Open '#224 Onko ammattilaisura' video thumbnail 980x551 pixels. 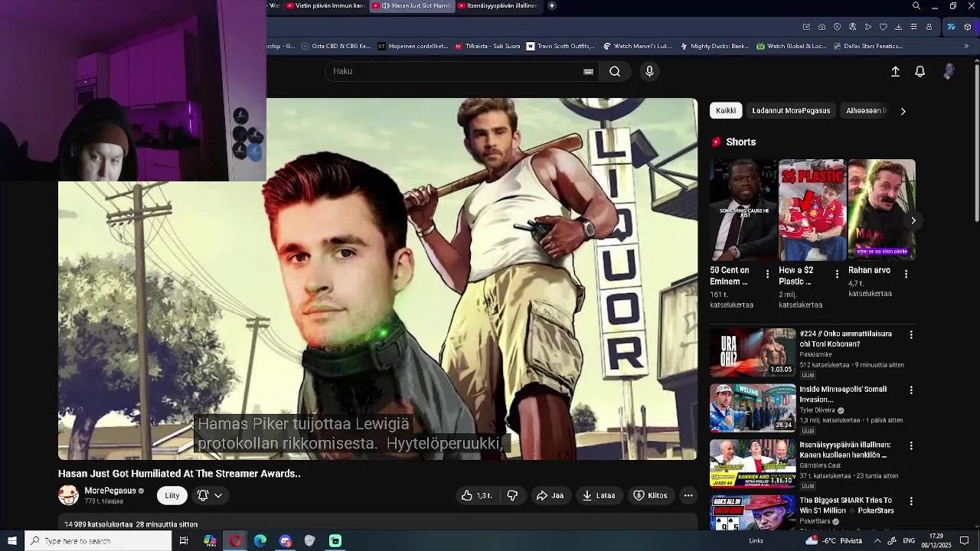(753, 353)
